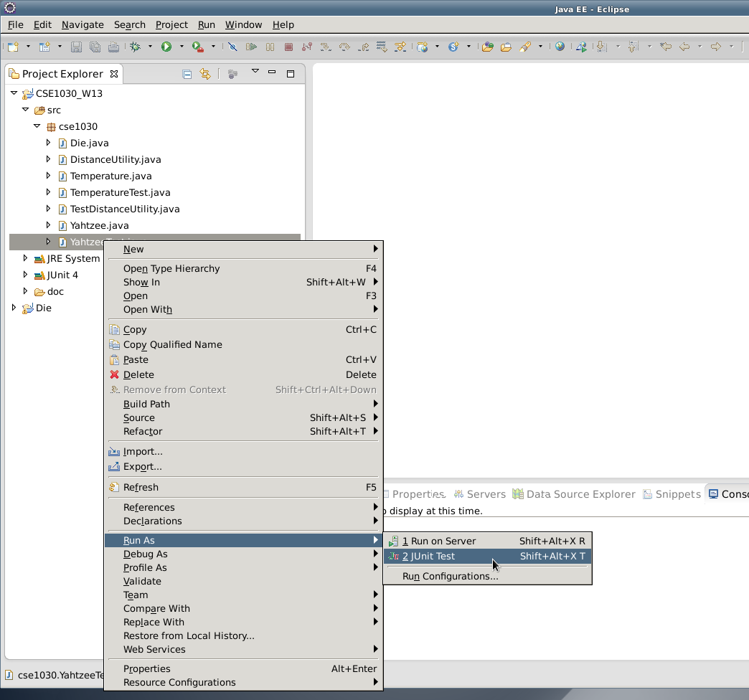
Task: Collapse the src folder node
Action: pyautogui.click(x=25, y=110)
